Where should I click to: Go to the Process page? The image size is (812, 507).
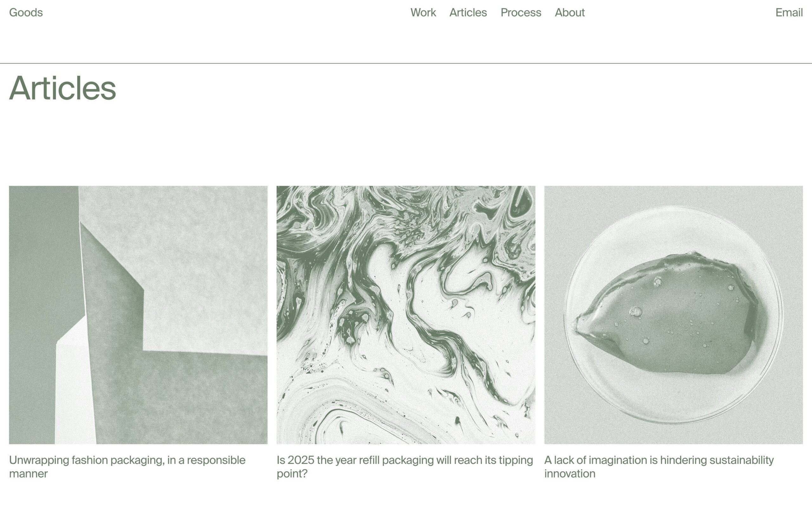click(x=521, y=12)
